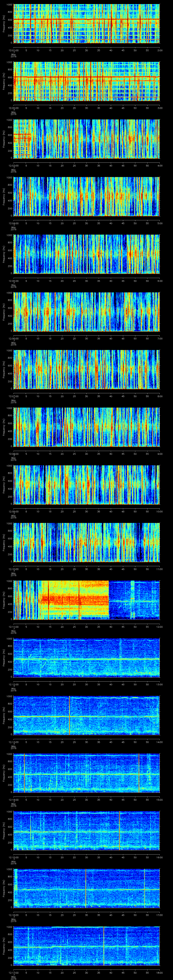Click the 12:13:00 start time label
Image resolution: width=173 pixels, height=980 pixels.
[14, 742]
